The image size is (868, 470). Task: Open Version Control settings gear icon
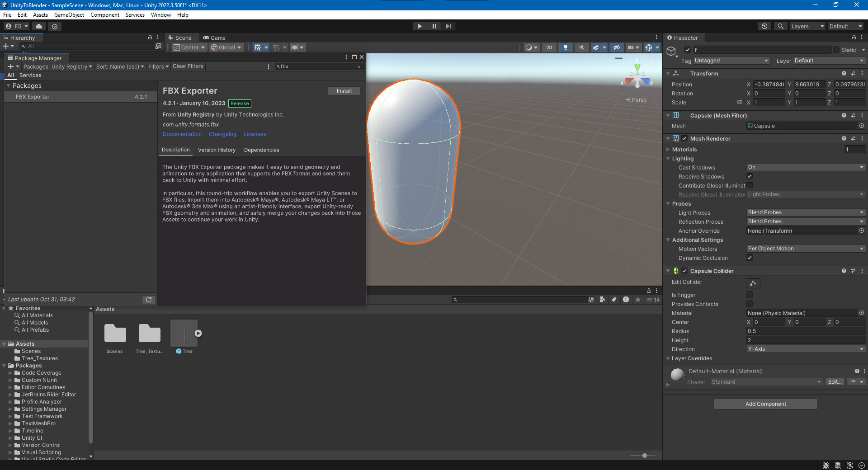[55, 27]
